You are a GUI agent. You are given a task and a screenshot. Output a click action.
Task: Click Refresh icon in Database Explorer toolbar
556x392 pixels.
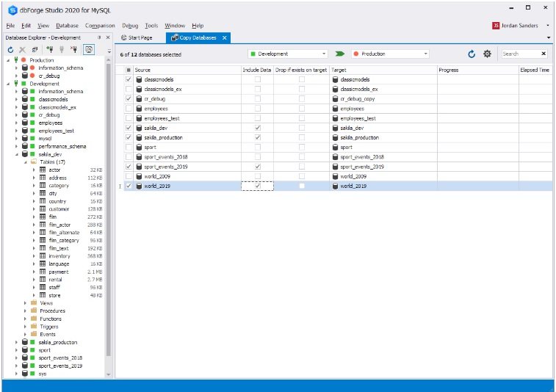(x=10, y=50)
